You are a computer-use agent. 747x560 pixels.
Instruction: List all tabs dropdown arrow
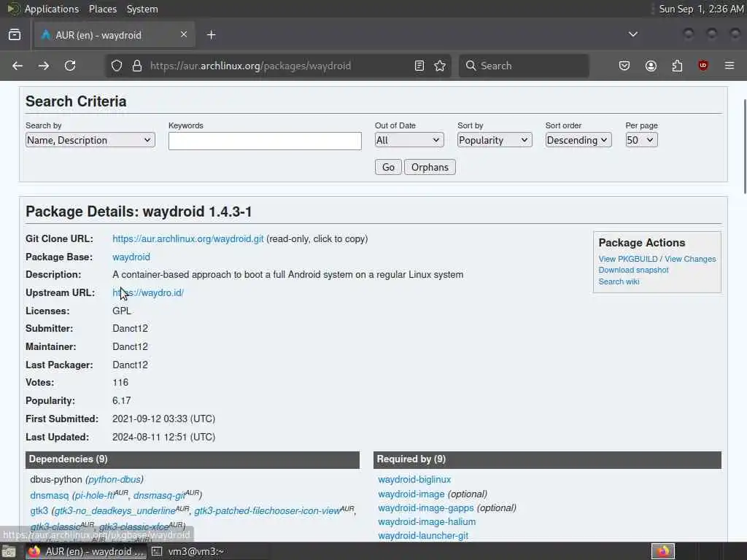633,34
